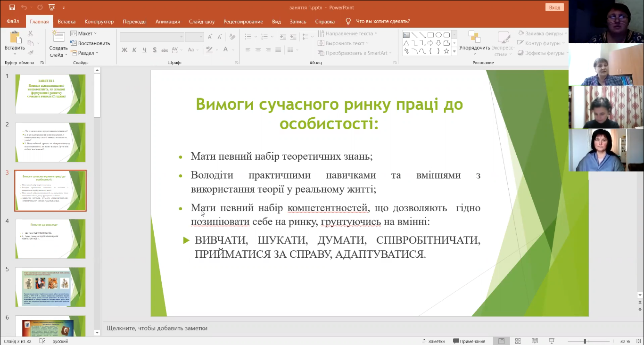Toggle bold (Ж) formatting
This screenshot has width=644, height=345.
(x=124, y=50)
